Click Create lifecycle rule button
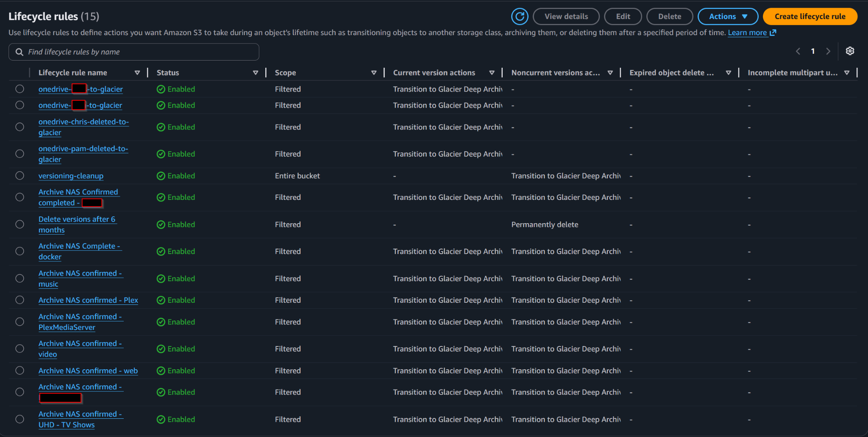868x437 pixels. click(810, 17)
